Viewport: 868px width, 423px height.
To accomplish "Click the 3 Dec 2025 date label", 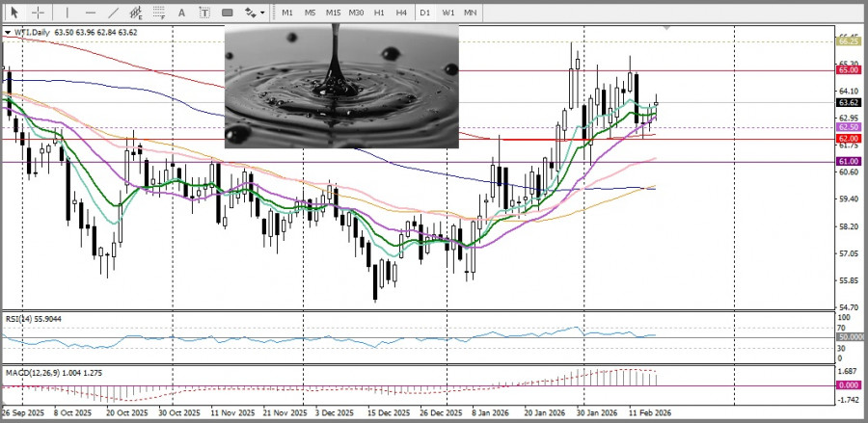I will (x=335, y=413).
